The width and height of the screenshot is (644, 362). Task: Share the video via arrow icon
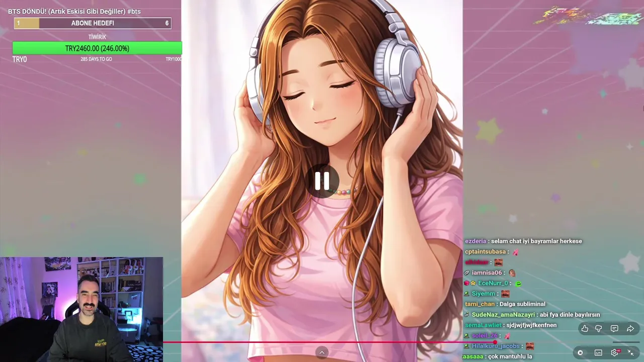[630, 329]
